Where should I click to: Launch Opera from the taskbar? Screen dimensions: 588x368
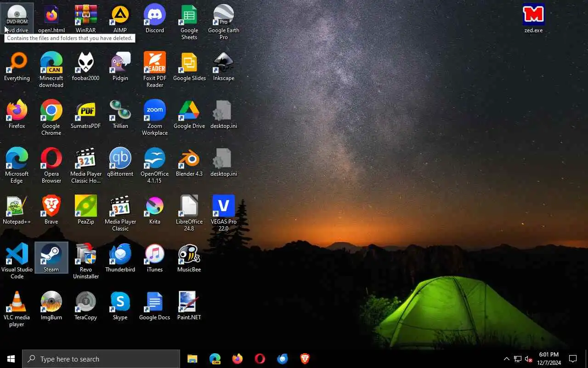tap(260, 359)
